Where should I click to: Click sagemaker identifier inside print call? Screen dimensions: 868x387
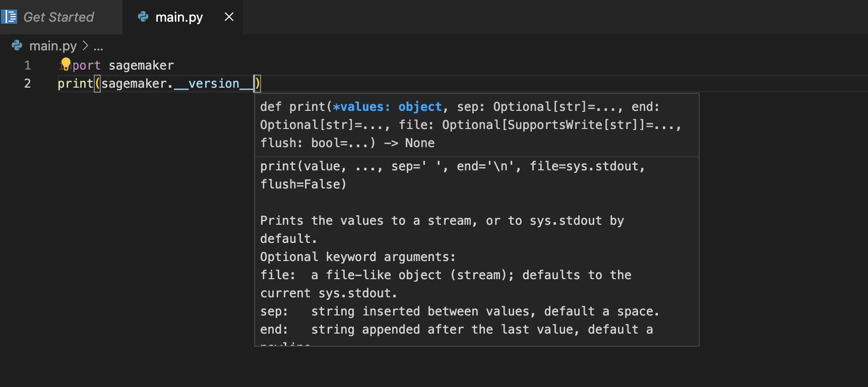pos(134,84)
